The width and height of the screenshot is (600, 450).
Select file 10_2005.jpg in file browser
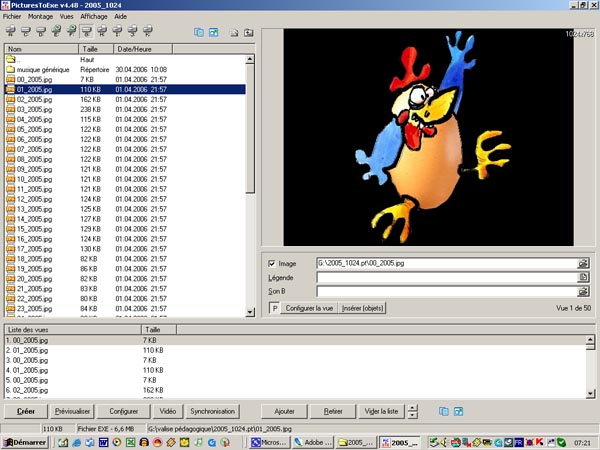pos(125,179)
